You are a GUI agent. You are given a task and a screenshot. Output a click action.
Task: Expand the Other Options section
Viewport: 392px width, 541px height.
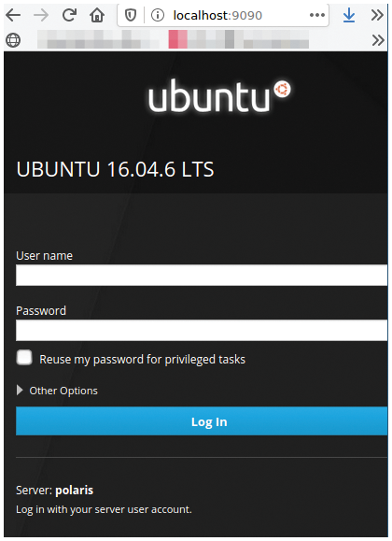(x=57, y=391)
